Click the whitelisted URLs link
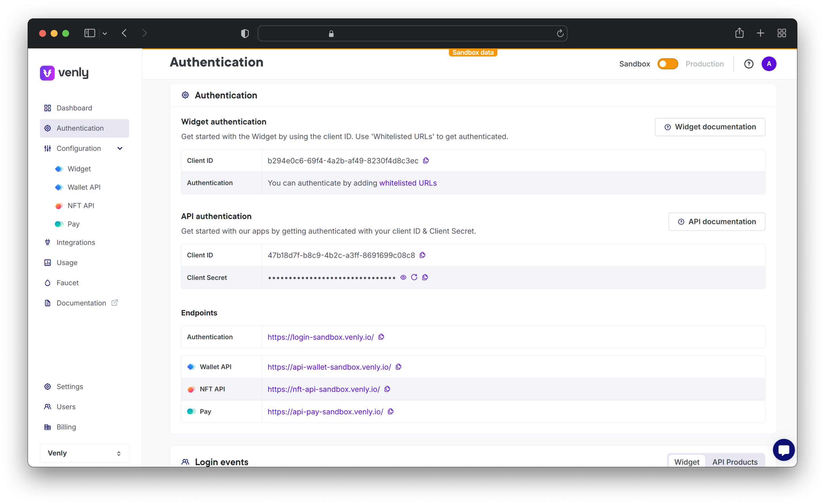 tap(408, 182)
